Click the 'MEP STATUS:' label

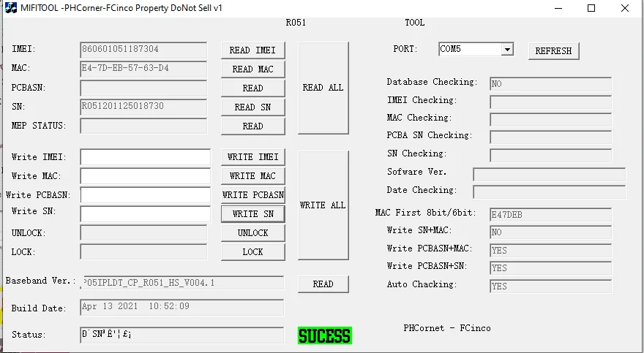[39, 126]
